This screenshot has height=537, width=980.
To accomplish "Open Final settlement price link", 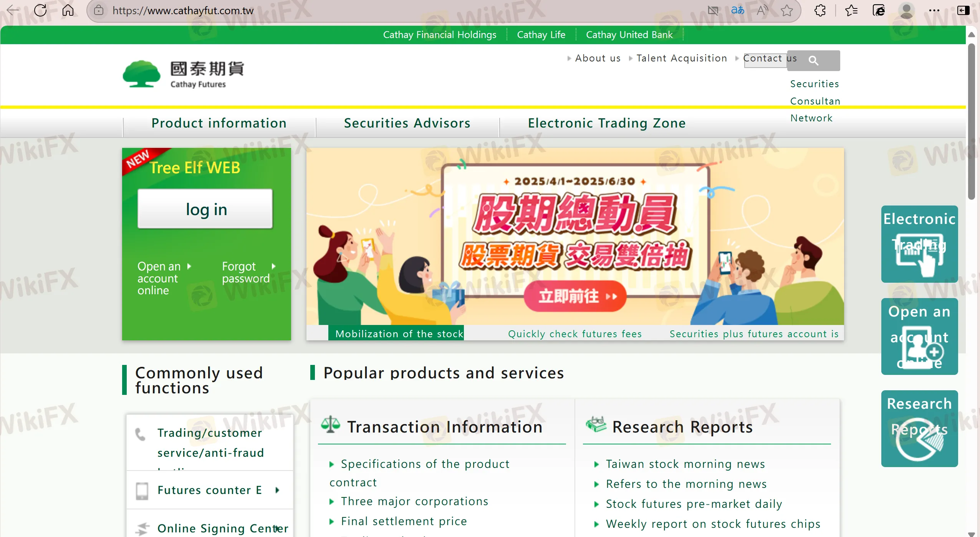I will point(404,521).
